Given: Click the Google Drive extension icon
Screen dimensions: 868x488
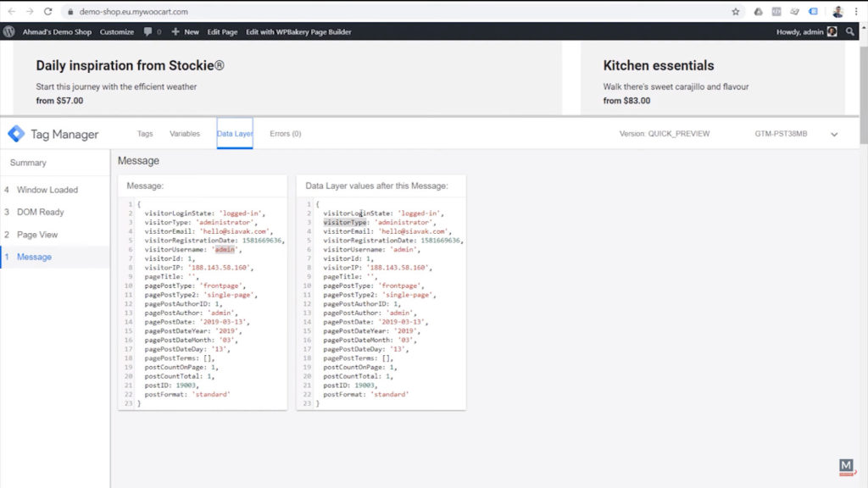Looking at the screenshot, I should pos(759,12).
